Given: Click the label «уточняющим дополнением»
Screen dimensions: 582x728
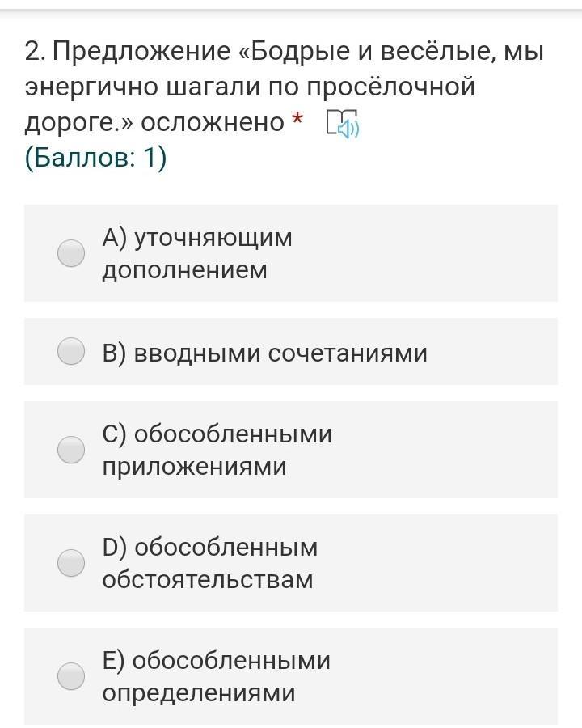Looking at the screenshot, I should point(196,254).
